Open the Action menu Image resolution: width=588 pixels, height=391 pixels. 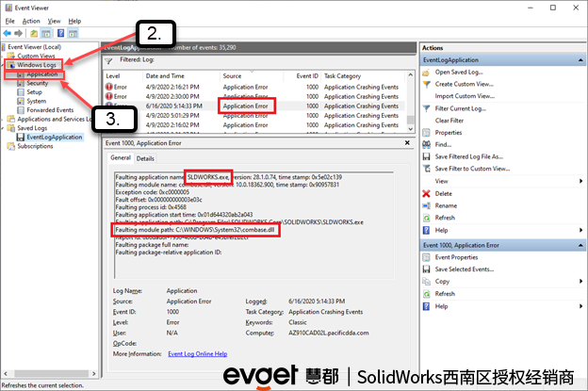pos(31,21)
